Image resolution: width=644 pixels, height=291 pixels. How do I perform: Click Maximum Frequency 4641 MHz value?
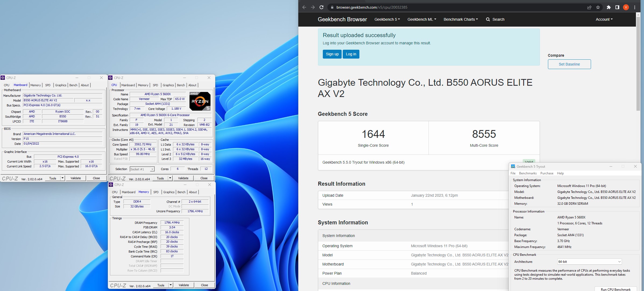[564, 247]
